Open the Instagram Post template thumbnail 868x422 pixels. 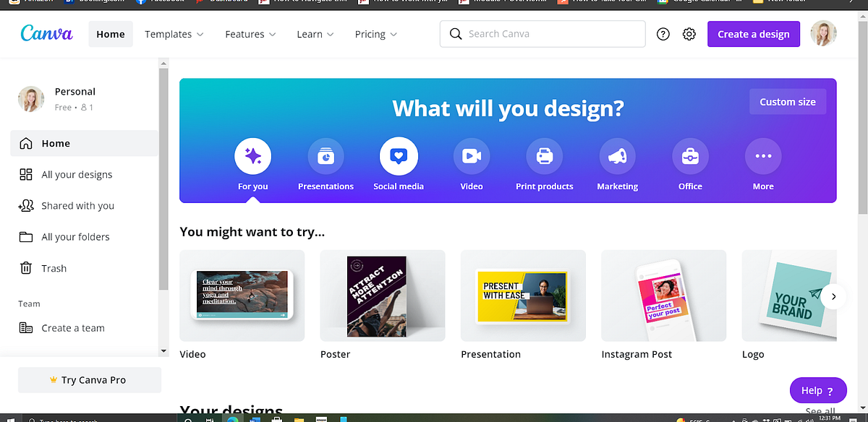(x=663, y=296)
